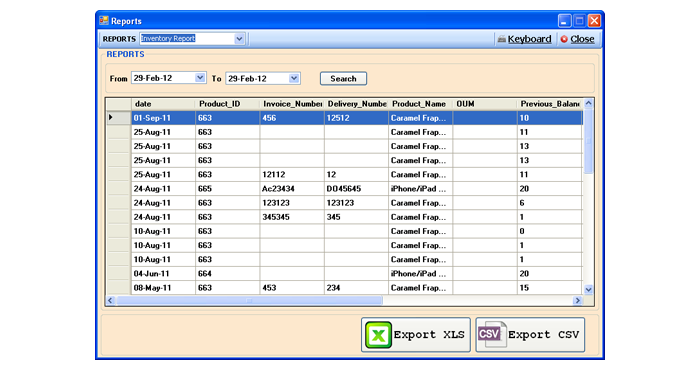Open the To date picker dropdown
700x371 pixels.
(x=294, y=78)
